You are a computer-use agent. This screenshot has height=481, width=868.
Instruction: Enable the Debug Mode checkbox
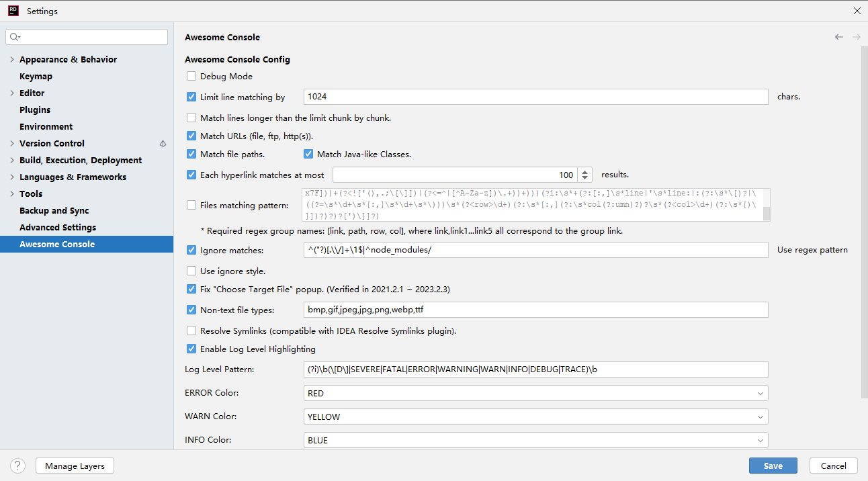191,77
